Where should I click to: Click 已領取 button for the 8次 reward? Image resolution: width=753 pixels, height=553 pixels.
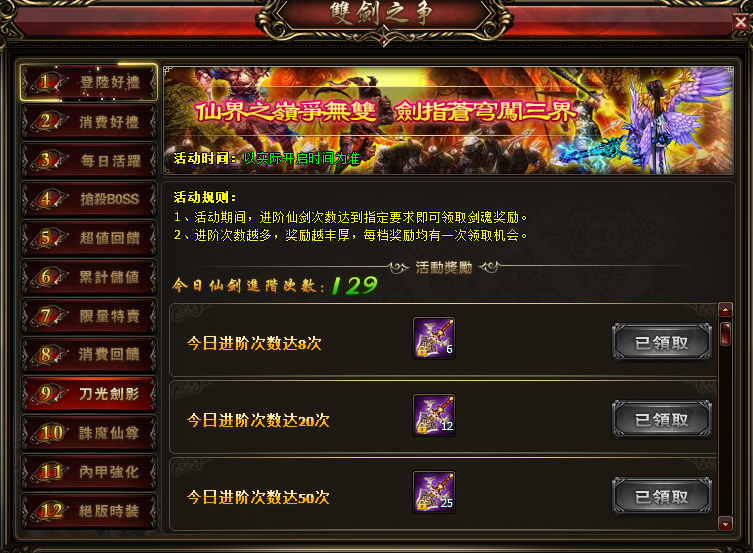tap(662, 342)
